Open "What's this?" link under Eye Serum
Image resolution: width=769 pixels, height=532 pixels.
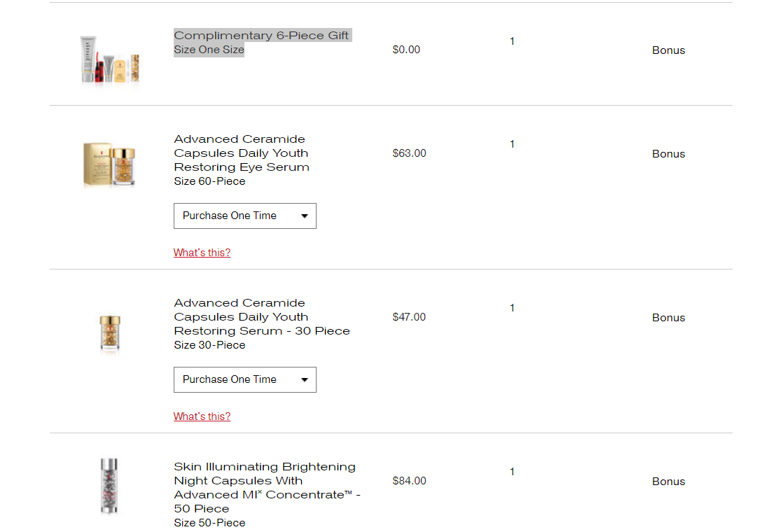pyautogui.click(x=202, y=253)
